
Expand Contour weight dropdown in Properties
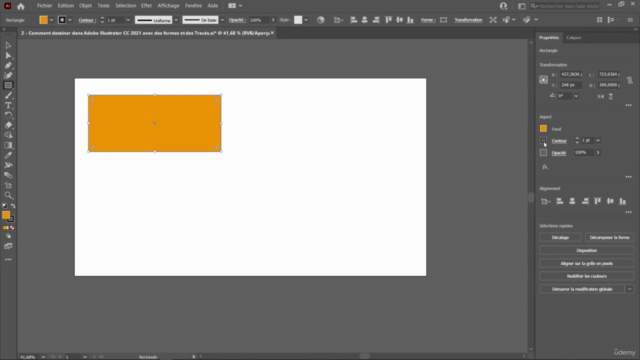(598, 140)
